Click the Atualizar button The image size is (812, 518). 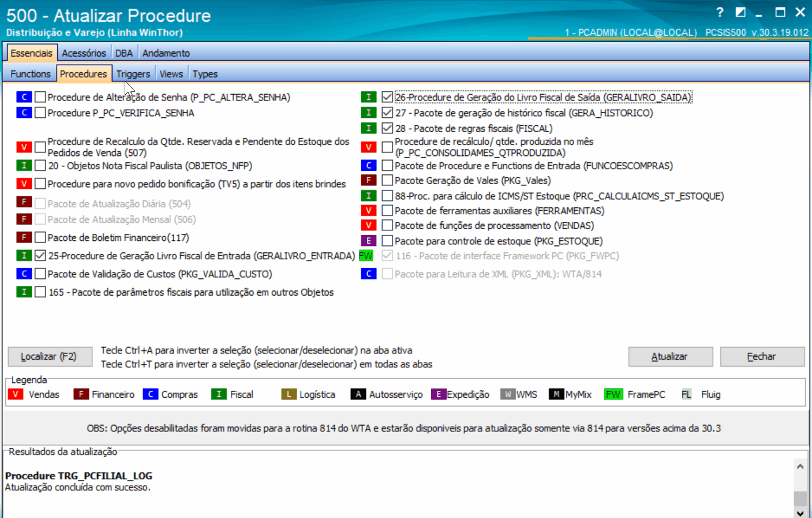[671, 356]
